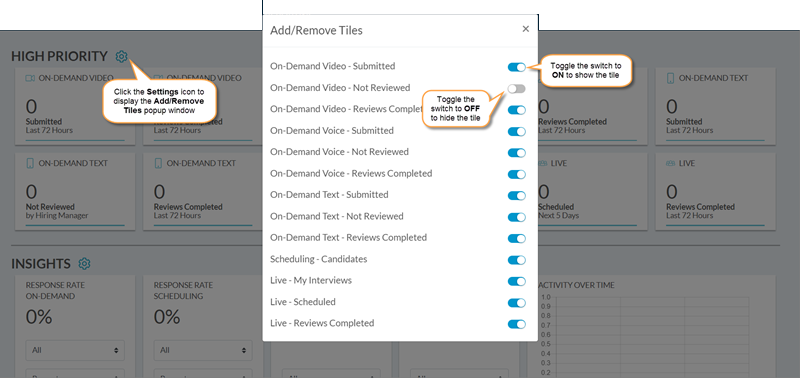The width and height of the screenshot is (800, 378).
Task: Click video camera icon on On-Demand Video Submitted tile
Action: [30, 78]
